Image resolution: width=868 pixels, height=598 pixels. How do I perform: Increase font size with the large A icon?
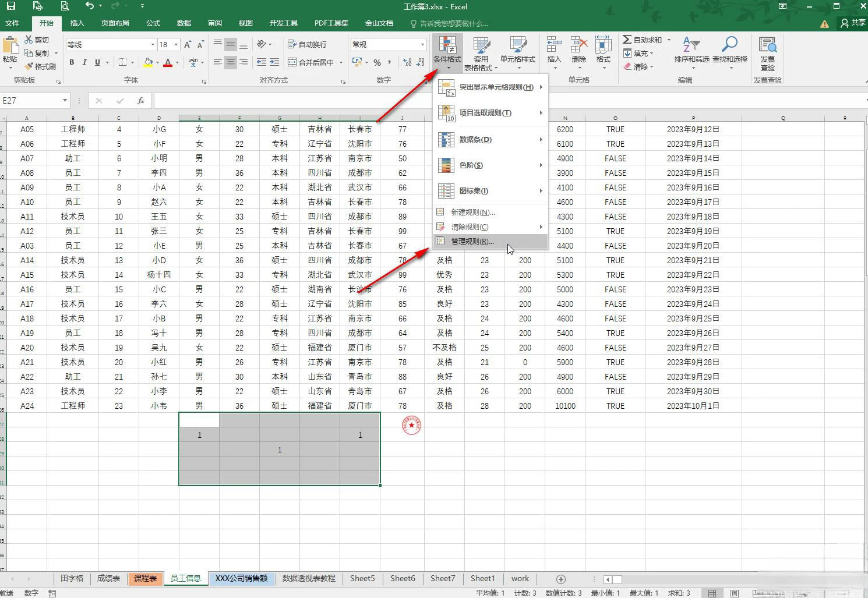click(188, 44)
